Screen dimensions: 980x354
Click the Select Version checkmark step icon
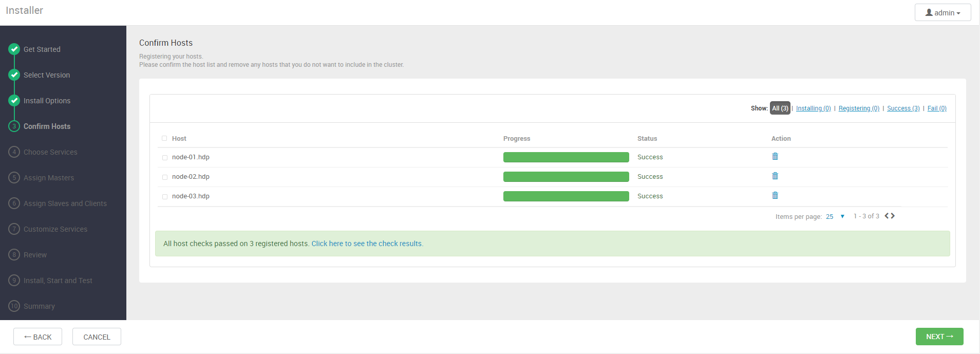click(x=14, y=75)
